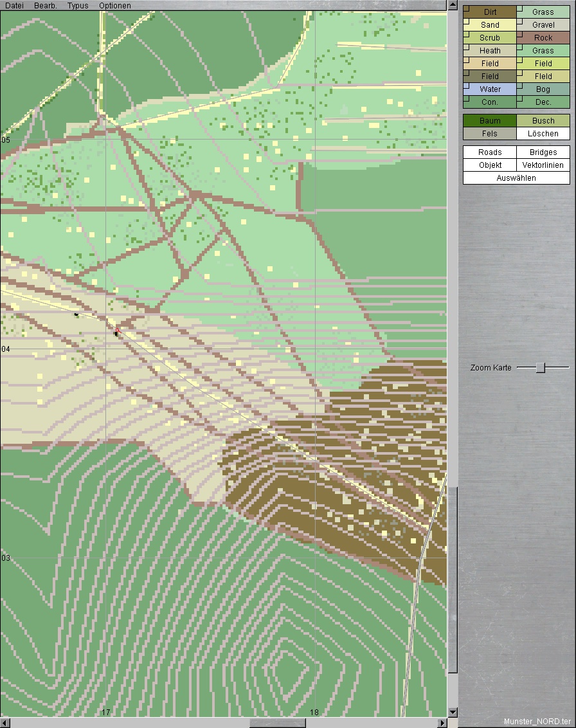Select Con. (coniferous) forest terrain

tap(490, 102)
